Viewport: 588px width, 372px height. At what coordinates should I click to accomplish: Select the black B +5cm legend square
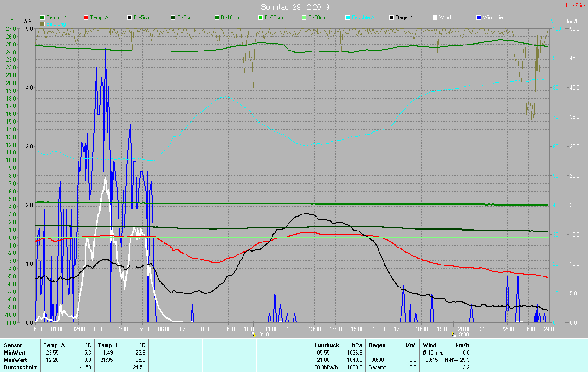coord(130,17)
